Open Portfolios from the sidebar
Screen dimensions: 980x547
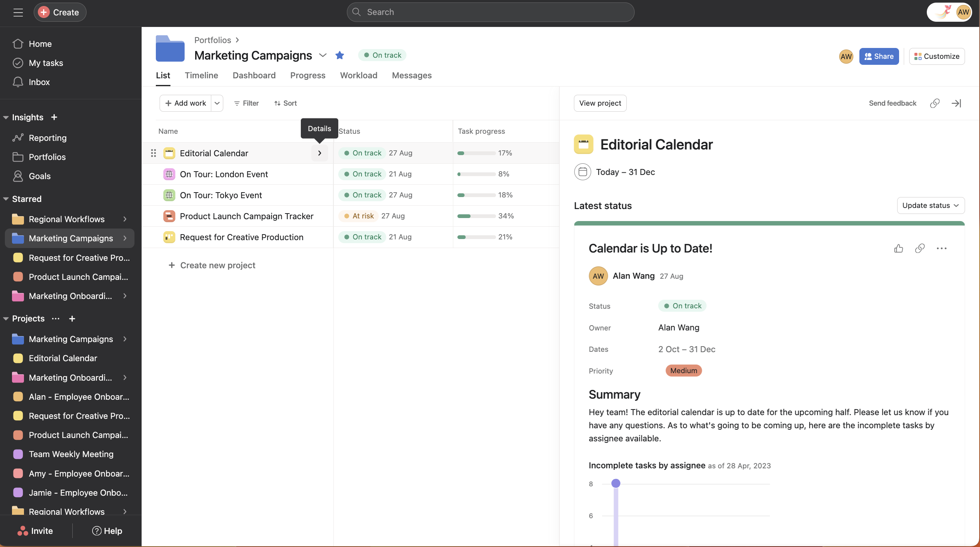tap(47, 157)
